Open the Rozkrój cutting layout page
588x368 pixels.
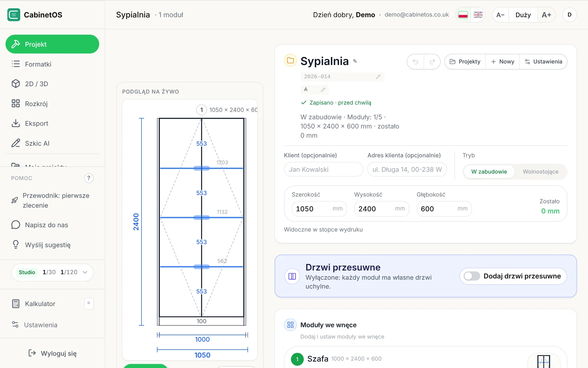pos(52,104)
